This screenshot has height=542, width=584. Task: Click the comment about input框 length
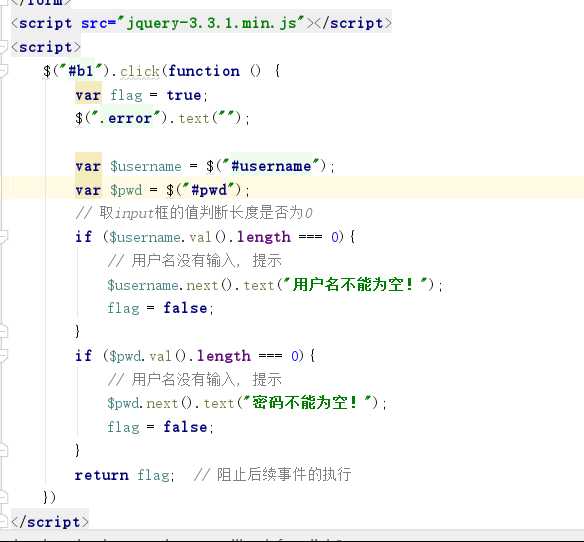pyautogui.click(x=194, y=213)
